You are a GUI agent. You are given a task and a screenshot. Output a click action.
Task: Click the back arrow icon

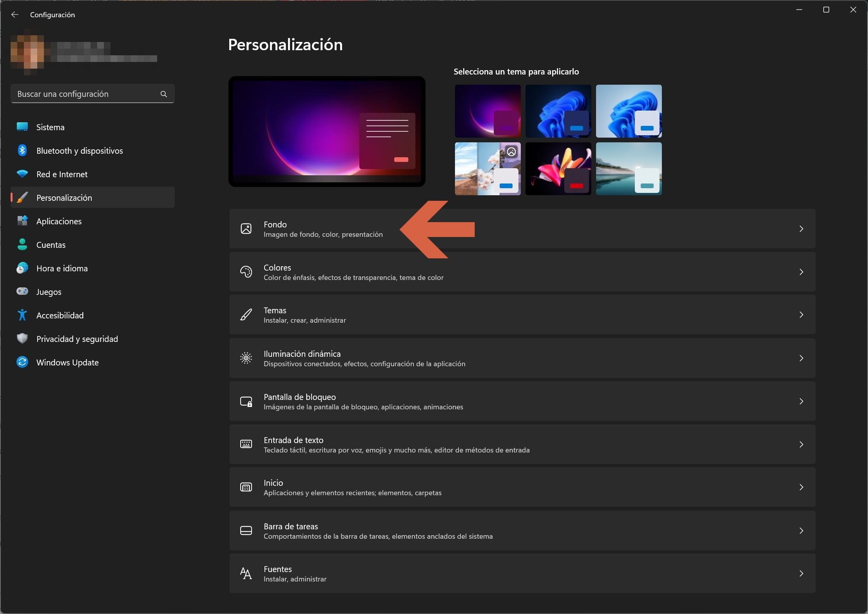pyautogui.click(x=15, y=15)
